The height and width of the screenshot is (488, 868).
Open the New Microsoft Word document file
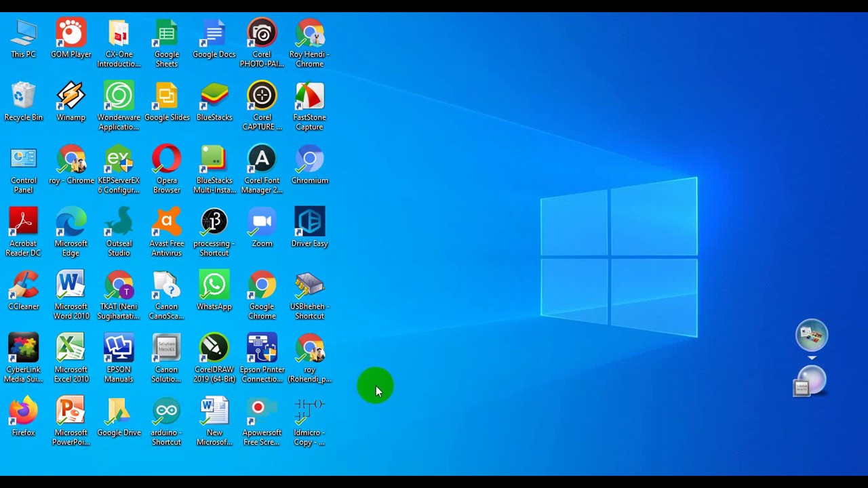tap(214, 422)
